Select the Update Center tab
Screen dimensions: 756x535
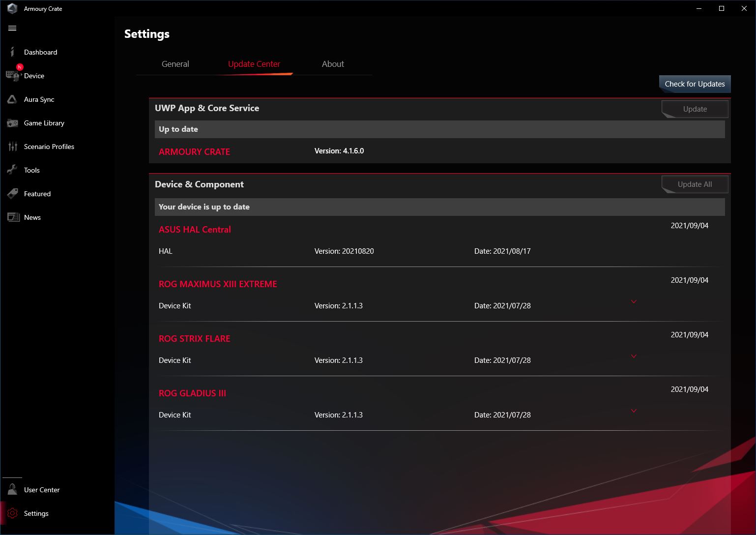pyautogui.click(x=254, y=64)
